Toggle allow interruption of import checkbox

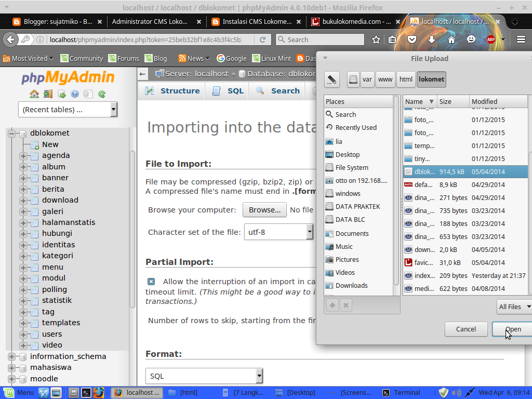[x=151, y=282]
